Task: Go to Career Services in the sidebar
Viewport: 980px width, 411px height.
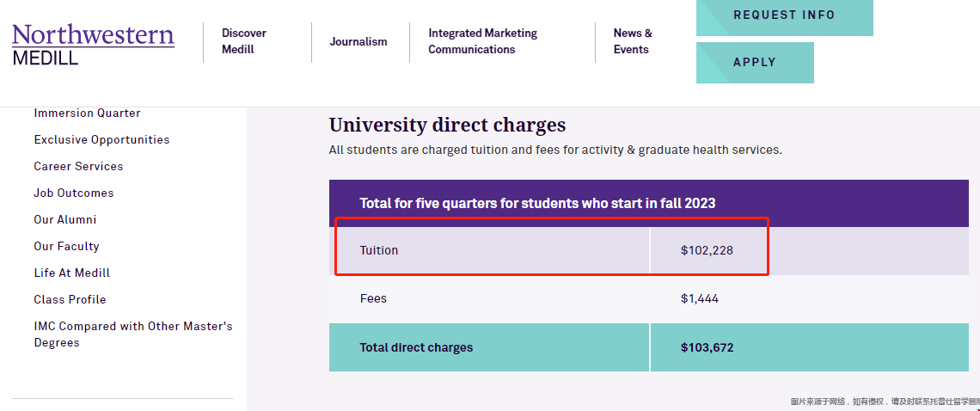Action: 78,167
